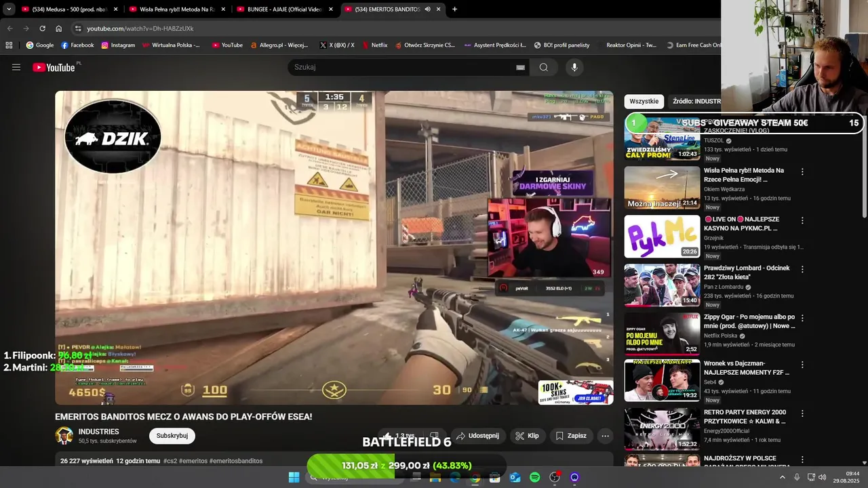Open File Explorer from the taskbar
Viewport: 868px width, 488px height.
pos(435,477)
